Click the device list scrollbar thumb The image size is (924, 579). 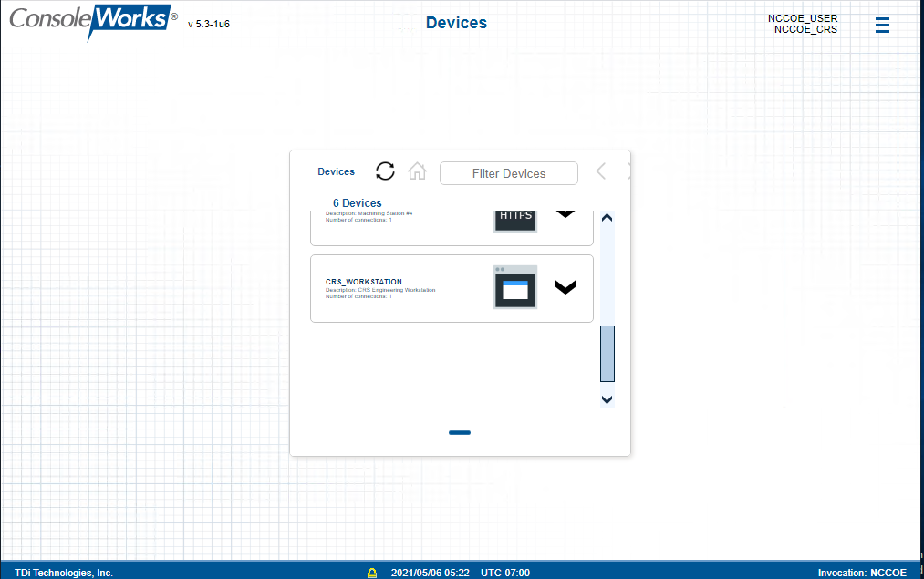[x=607, y=354]
